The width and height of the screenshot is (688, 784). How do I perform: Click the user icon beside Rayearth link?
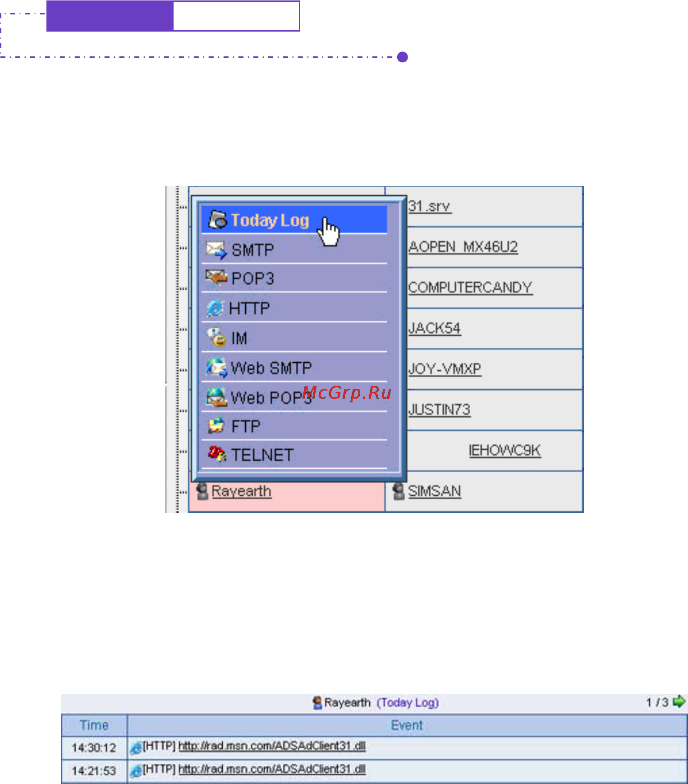point(202,491)
